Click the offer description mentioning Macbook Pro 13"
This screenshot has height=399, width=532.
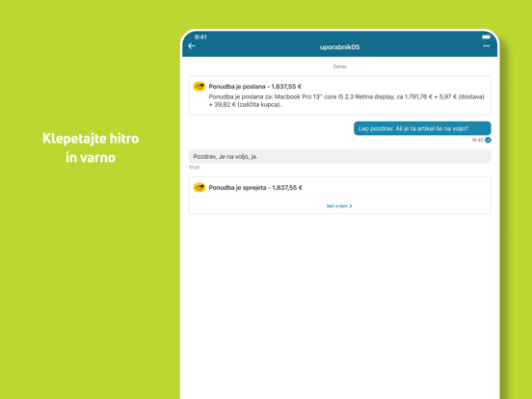pos(346,101)
